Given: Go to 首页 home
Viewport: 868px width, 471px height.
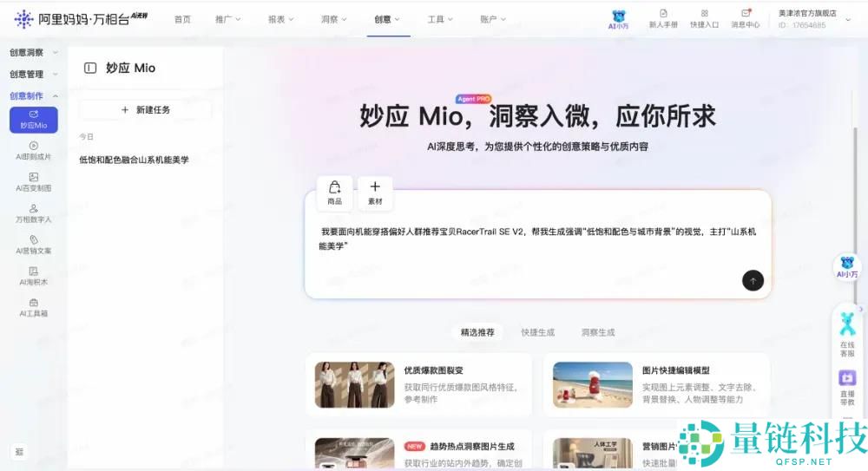Looking at the screenshot, I should [182, 19].
